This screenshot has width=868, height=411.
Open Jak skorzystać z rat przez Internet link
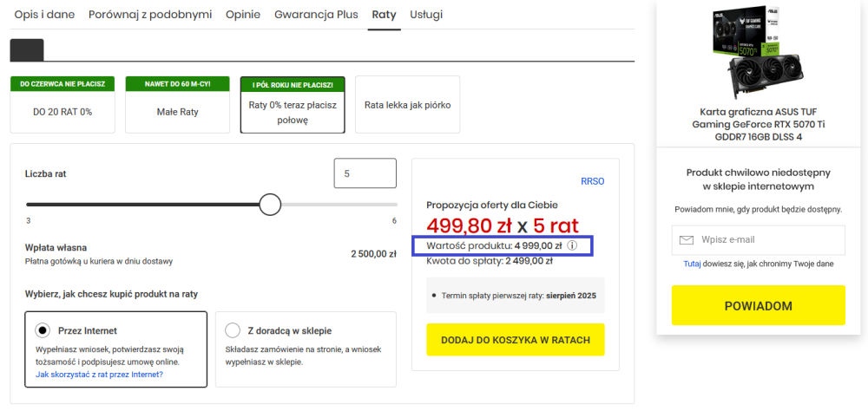[99, 375]
